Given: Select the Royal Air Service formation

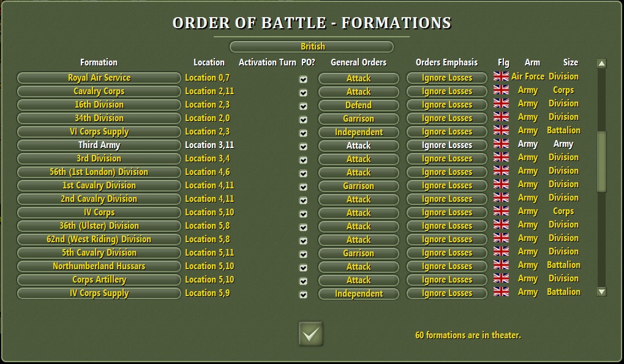Looking at the screenshot, I should coord(98,78).
